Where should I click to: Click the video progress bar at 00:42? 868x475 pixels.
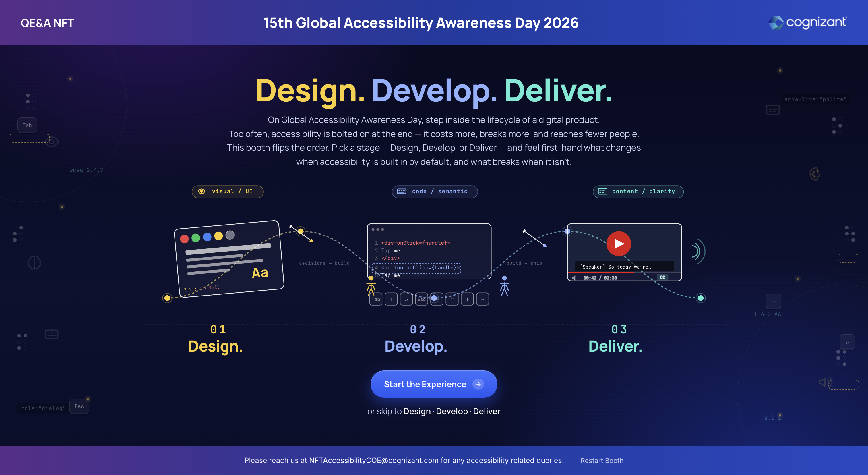coord(624,272)
